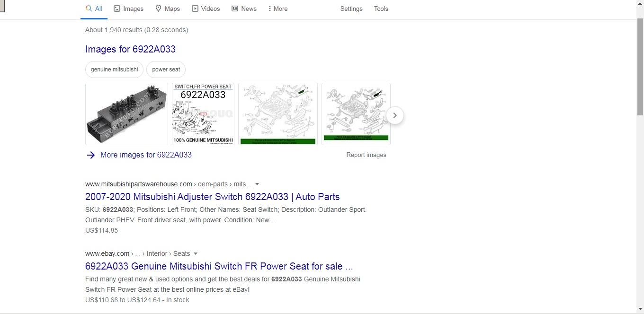Switch to News results tab
Screen dimensions: 644x314
(x=244, y=9)
